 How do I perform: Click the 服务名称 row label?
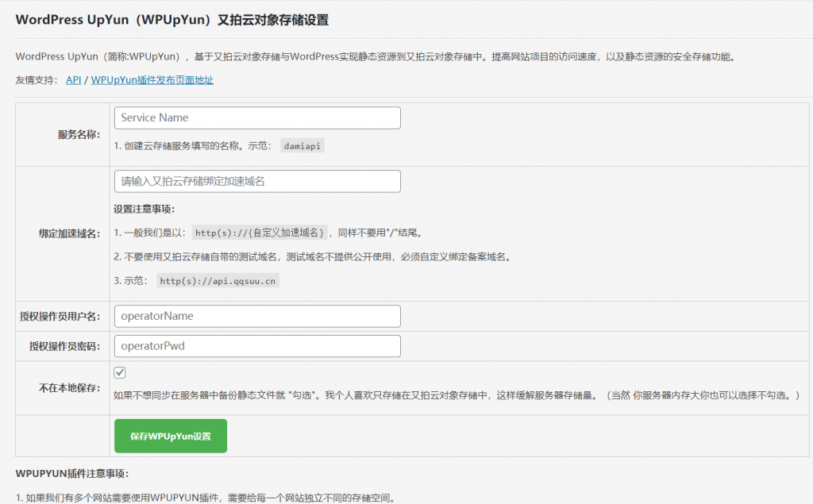[79, 134]
